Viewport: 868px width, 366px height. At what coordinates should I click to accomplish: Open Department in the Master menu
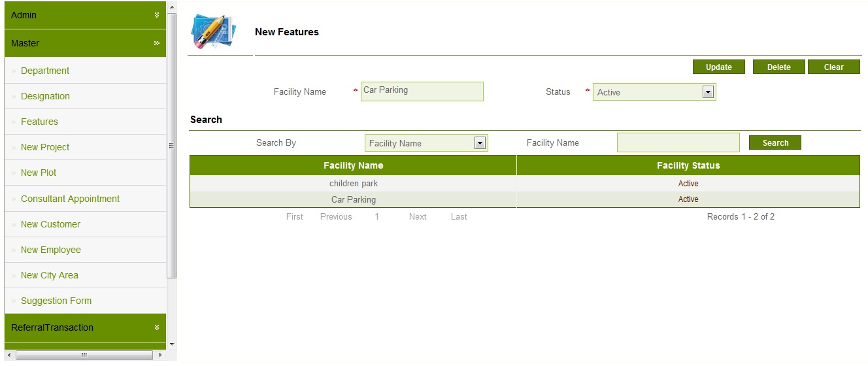(x=45, y=71)
